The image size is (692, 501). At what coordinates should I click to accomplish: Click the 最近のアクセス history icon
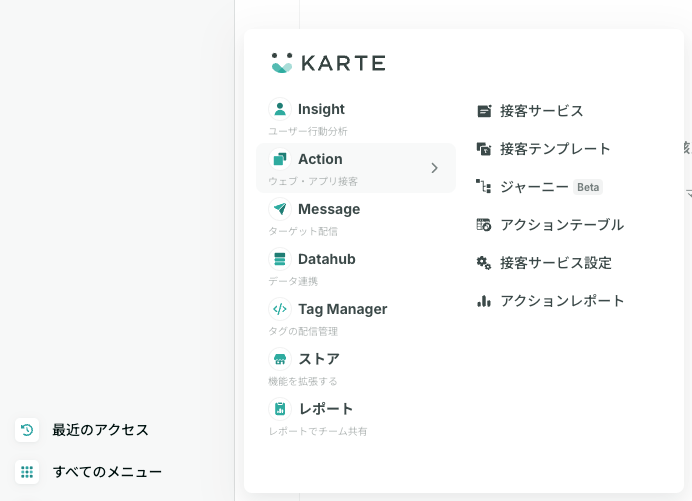coord(27,430)
